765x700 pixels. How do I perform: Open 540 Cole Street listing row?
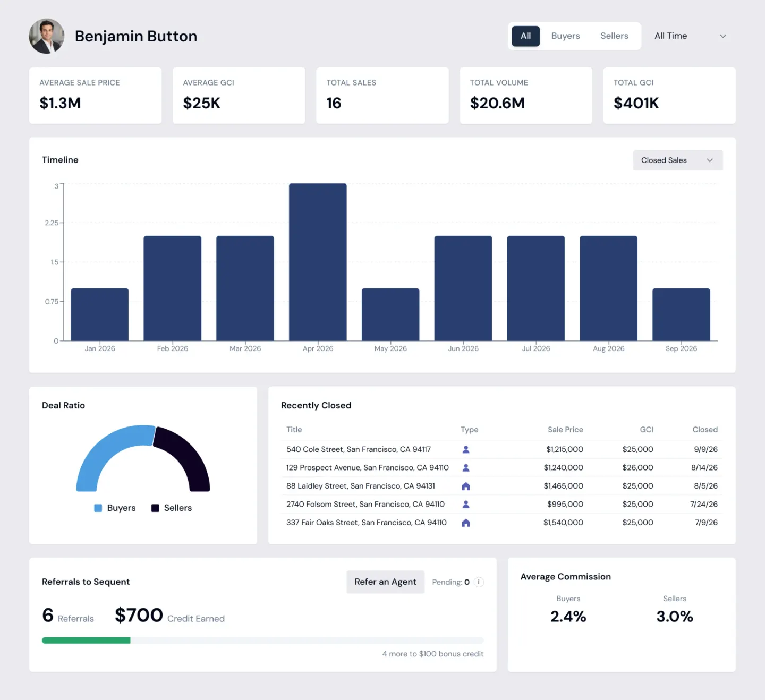click(501, 449)
